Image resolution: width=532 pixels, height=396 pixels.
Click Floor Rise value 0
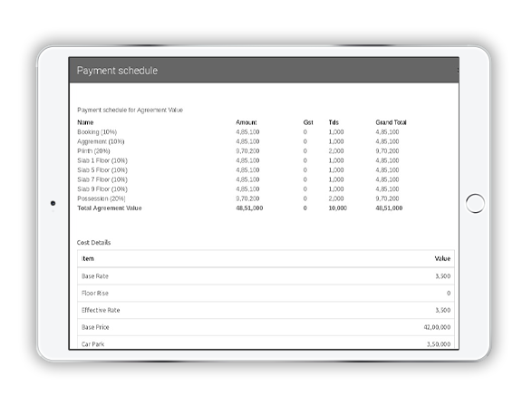coord(449,294)
